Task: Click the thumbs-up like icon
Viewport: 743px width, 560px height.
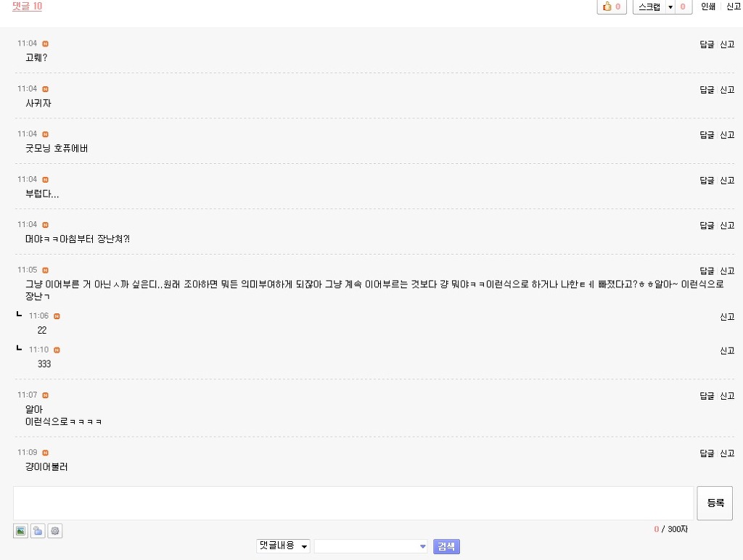Action: click(x=607, y=7)
